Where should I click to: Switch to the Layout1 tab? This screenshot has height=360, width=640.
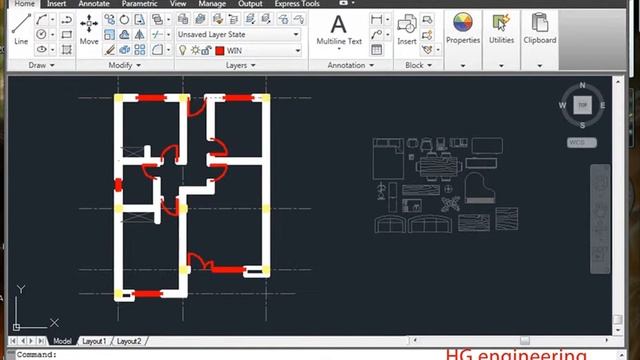tap(94, 341)
